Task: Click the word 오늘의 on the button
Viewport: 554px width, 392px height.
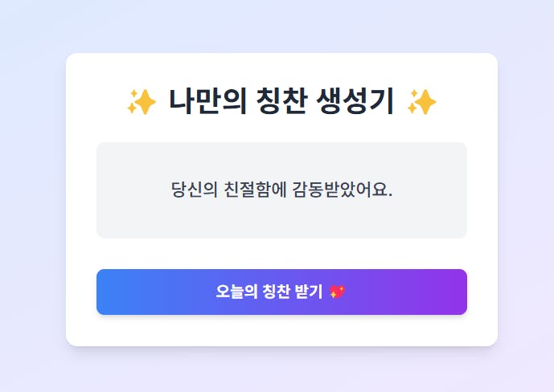Action: pos(235,292)
